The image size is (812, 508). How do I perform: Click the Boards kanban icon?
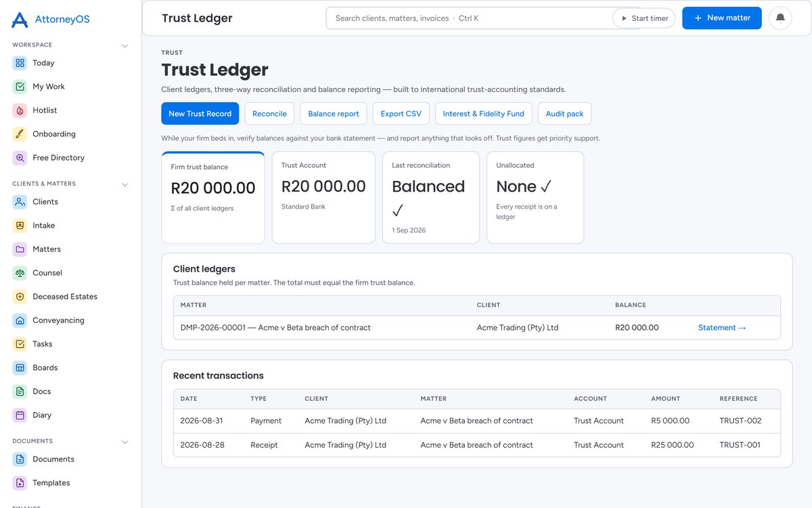[x=20, y=368]
